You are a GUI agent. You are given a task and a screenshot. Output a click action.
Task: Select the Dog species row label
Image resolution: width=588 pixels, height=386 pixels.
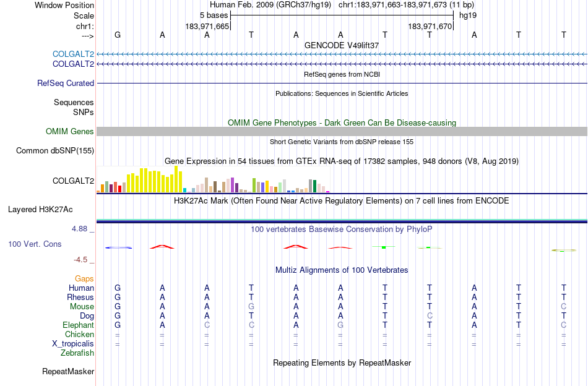[87, 316]
